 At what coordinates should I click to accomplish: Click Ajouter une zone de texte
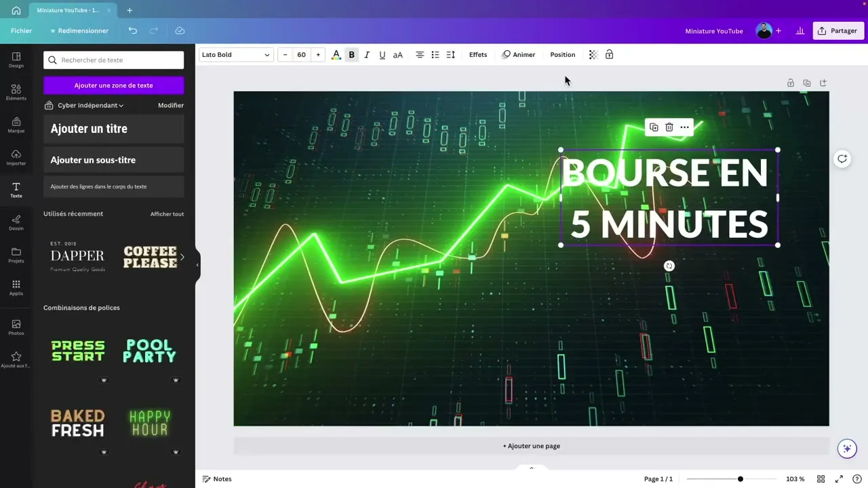click(113, 85)
